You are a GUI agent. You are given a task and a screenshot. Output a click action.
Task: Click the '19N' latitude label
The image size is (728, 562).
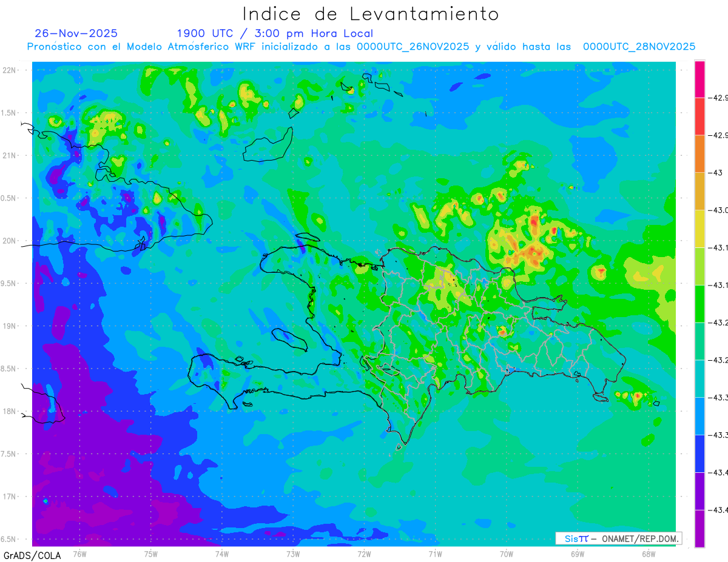point(10,326)
